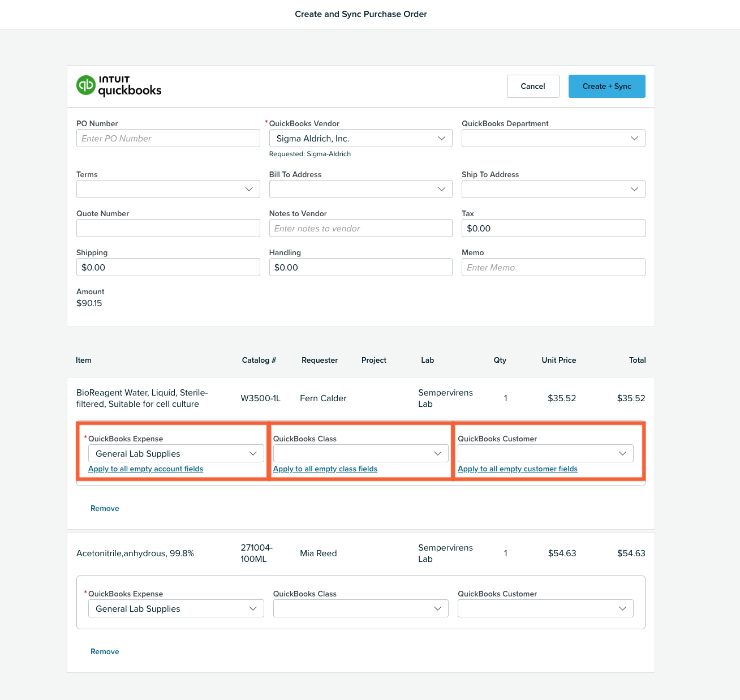Click the Catalog # column header
Viewport: 740px width, 700px height.
[x=259, y=360]
